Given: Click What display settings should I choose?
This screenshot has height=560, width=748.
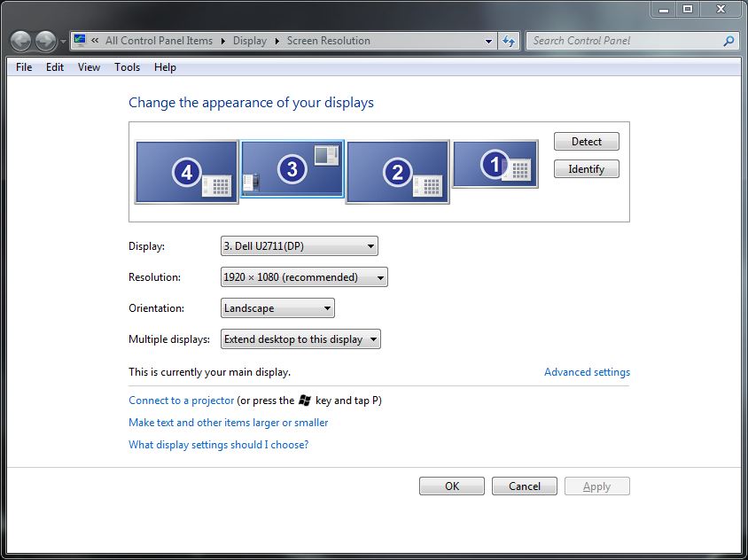Looking at the screenshot, I should click(x=219, y=445).
